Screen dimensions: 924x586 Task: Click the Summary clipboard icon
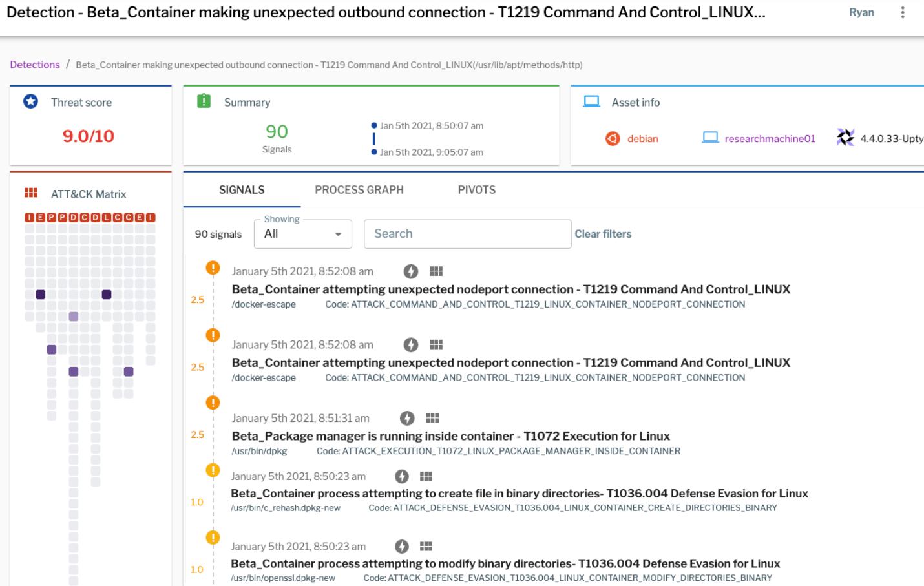pos(204,101)
